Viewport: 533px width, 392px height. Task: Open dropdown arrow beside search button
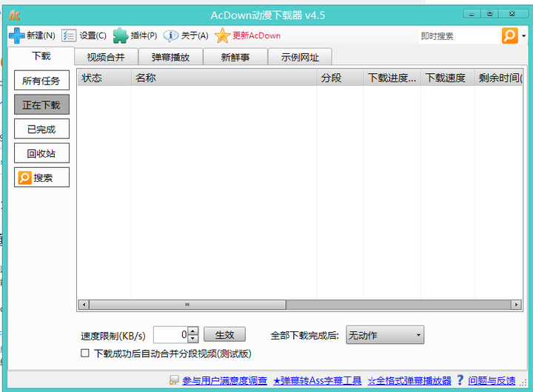click(x=523, y=36)
